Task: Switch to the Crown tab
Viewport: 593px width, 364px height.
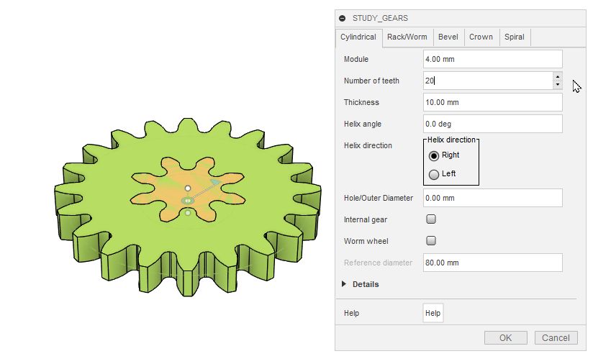Action: 481,37
